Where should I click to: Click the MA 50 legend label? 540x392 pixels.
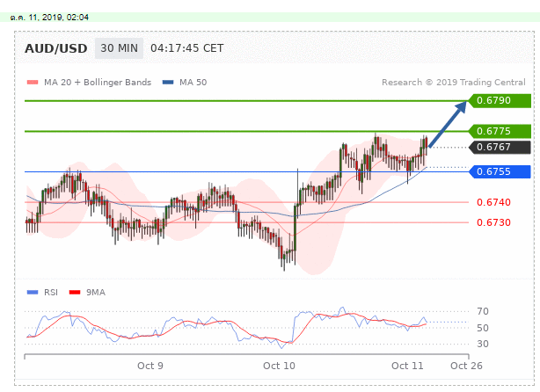pos(193,83)
